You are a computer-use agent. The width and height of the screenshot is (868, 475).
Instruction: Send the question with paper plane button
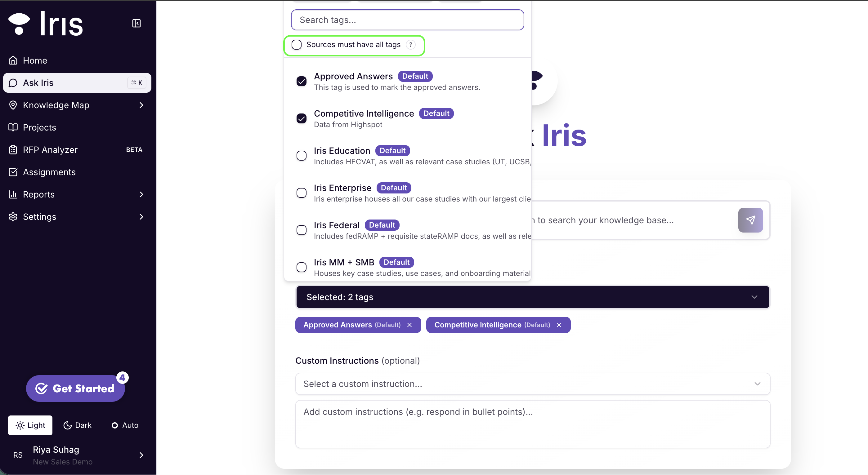750,220
